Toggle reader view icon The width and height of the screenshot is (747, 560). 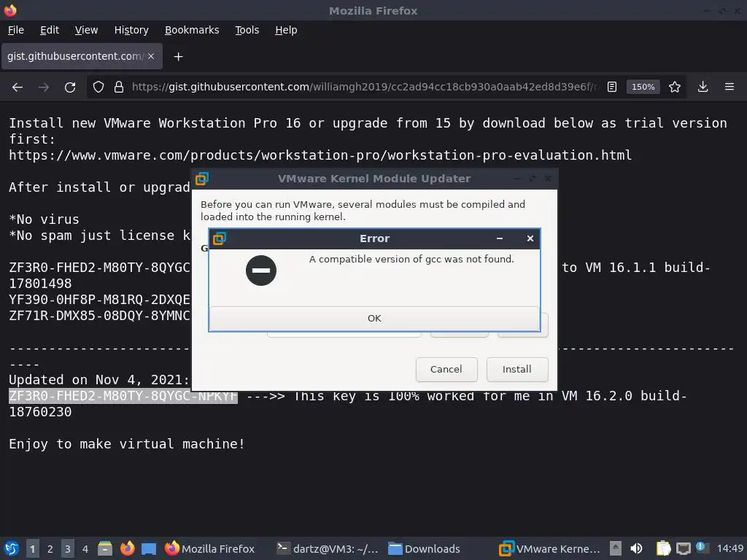pos(612,87)
